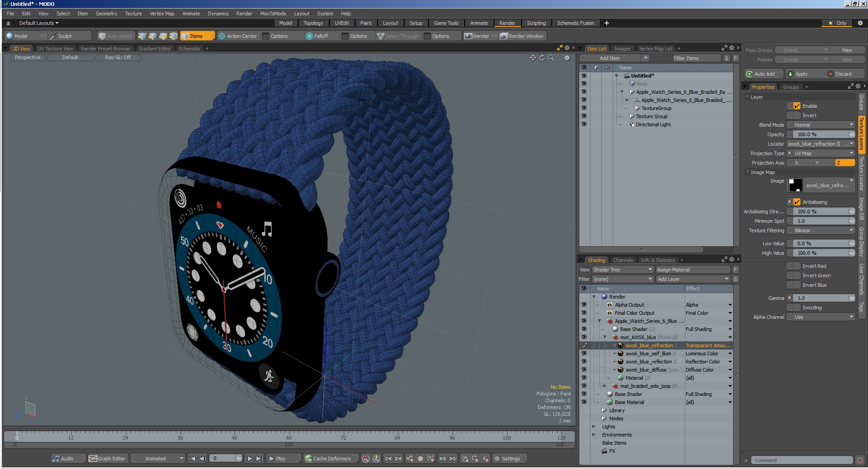
Task: Expand the mat_braided_solo_loop material
Action: pos(605,386)
